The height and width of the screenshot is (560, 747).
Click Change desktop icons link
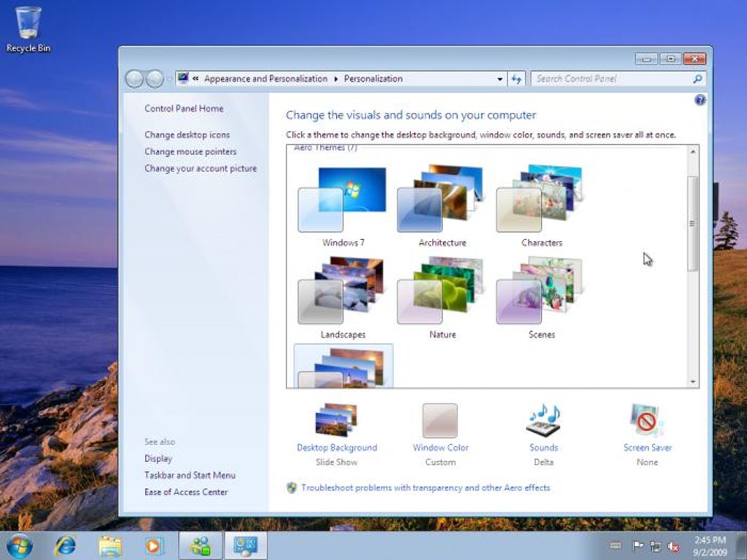(187, 135)
